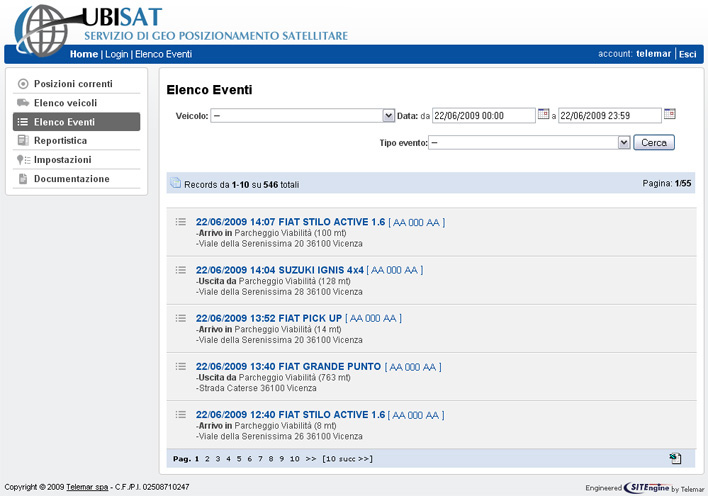This screenshot has width=708, height=496.
Task: Click Elenco Eventi in top navigation
Action: coord(163,54)
